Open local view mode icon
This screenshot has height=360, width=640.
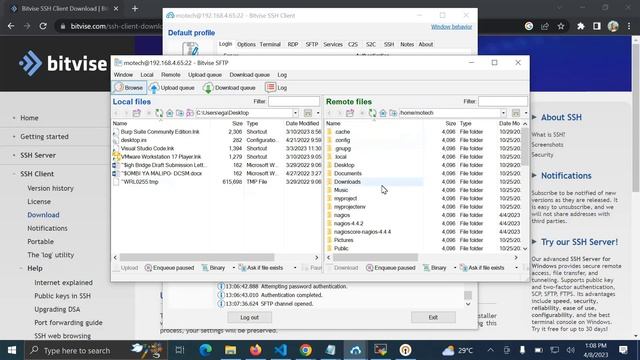click(308, 113)
